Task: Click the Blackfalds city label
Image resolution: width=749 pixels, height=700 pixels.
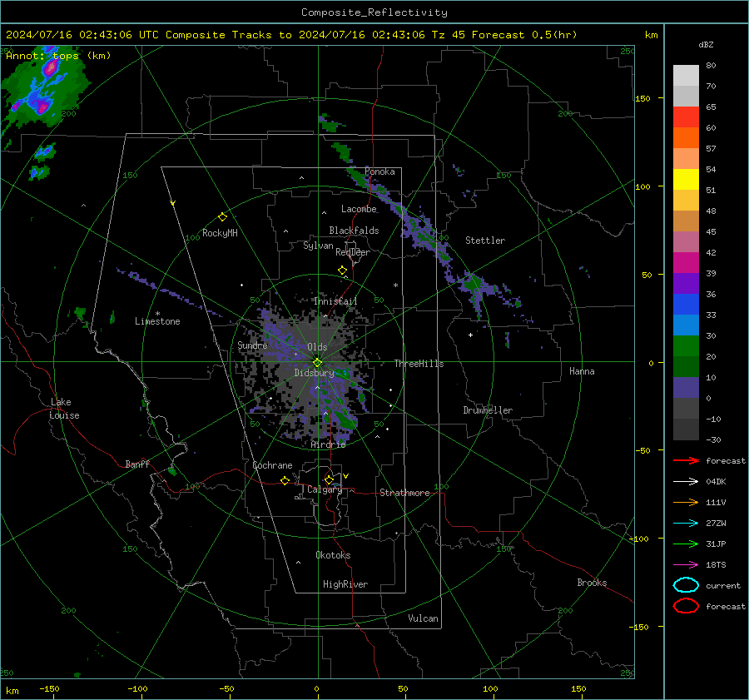Action: 354,231
